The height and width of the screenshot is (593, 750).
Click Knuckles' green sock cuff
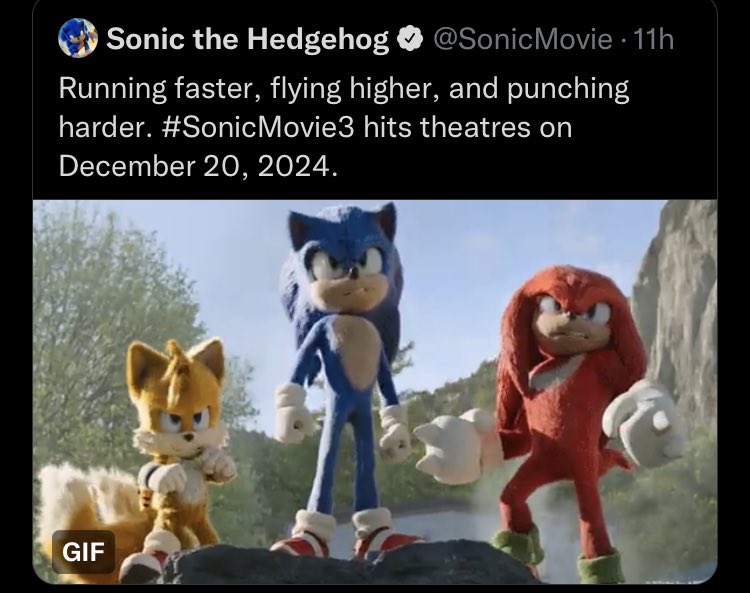[x=519, y=545]
